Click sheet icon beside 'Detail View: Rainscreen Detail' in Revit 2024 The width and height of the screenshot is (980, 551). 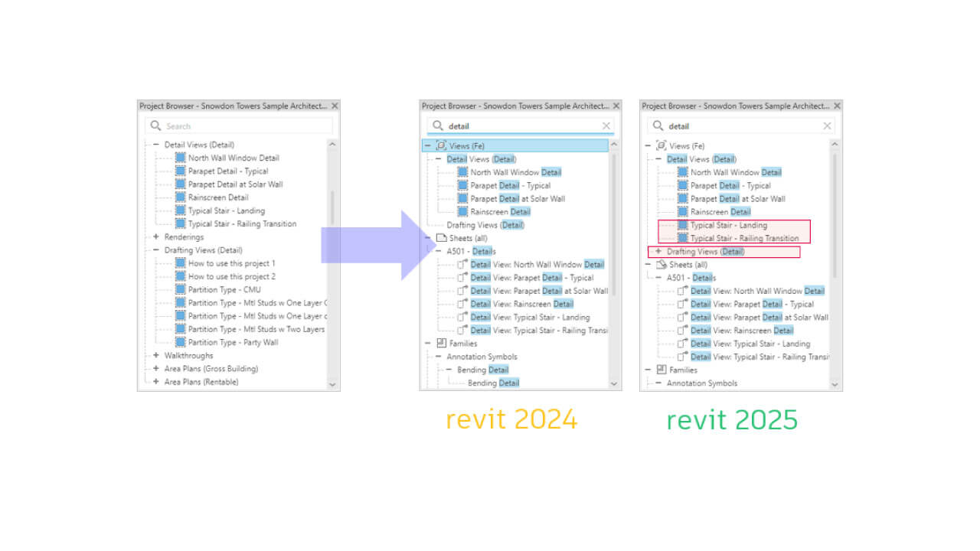tap(462, 304)
